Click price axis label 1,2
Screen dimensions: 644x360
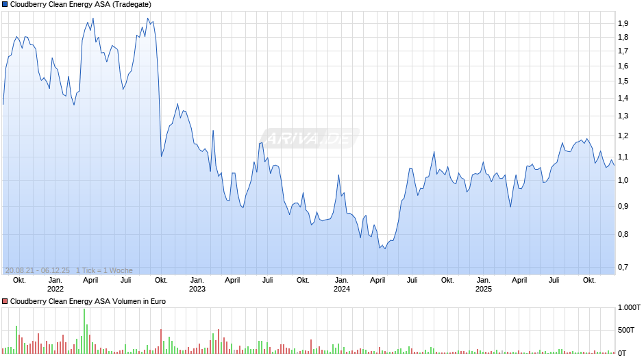pos(623,136)
